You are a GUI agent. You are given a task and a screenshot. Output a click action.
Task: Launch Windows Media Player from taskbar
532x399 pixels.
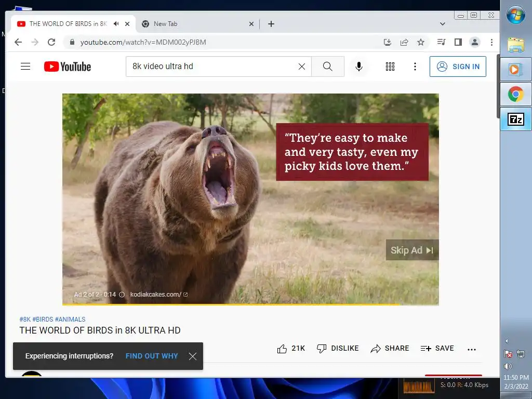click(x=516, y=69)
